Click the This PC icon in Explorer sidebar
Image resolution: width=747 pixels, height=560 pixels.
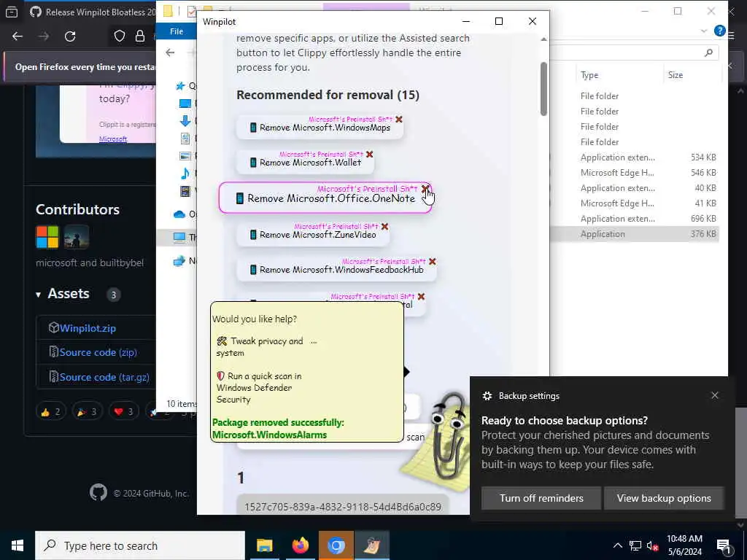[x=179, y=237]
